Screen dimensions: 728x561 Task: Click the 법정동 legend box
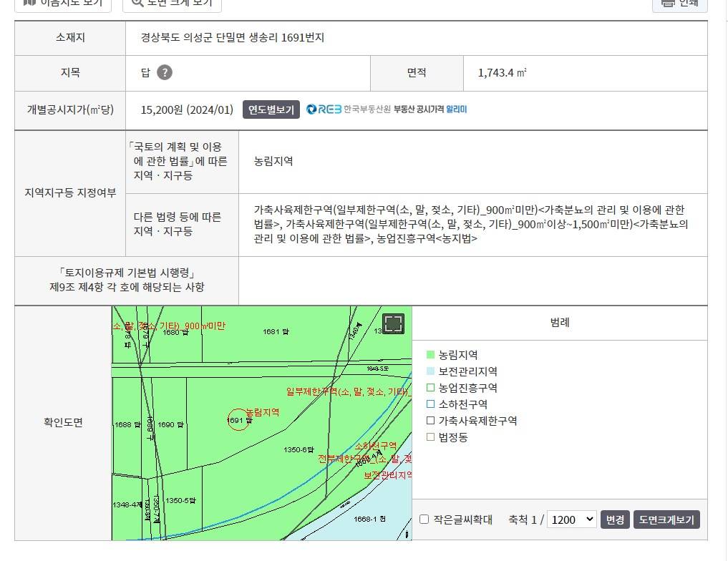click(x=430, y=437)
